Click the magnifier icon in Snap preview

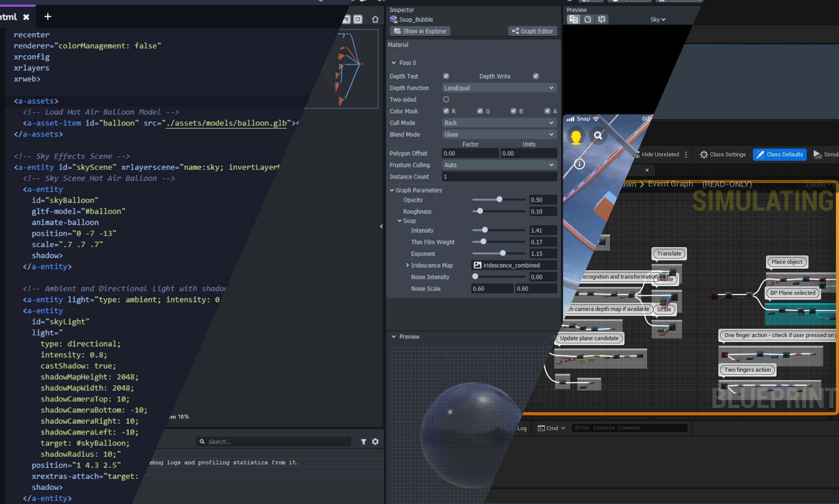pyautogui.click(x=598, y=135)
